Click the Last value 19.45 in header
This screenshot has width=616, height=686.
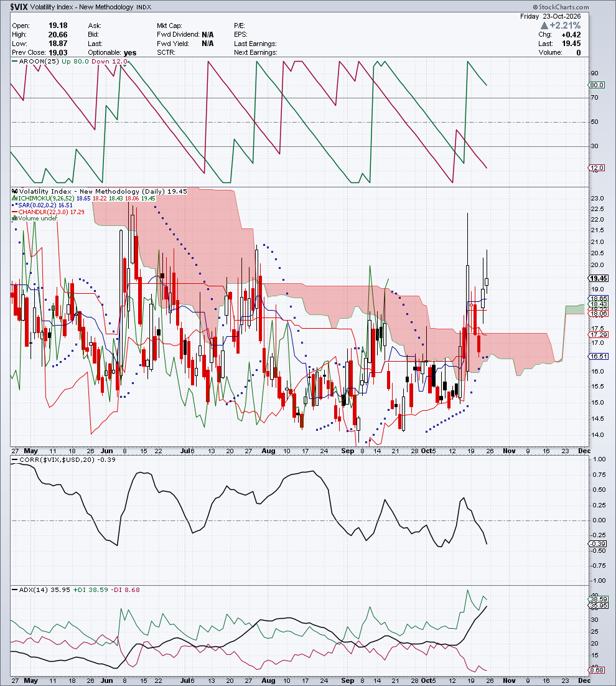pos(571,44)
